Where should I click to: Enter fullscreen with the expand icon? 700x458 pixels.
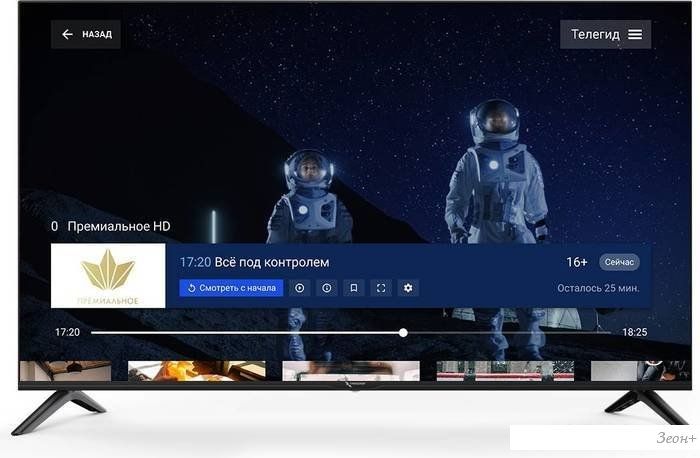[380, 288]
